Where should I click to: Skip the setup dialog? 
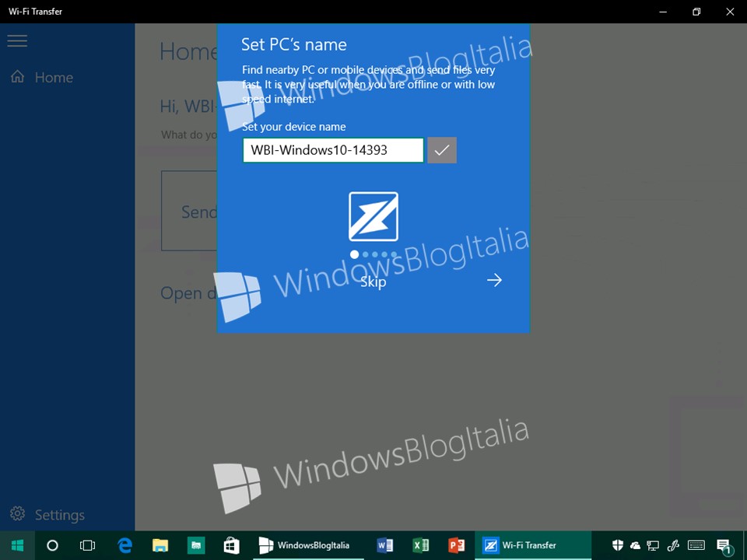point(373,282)
